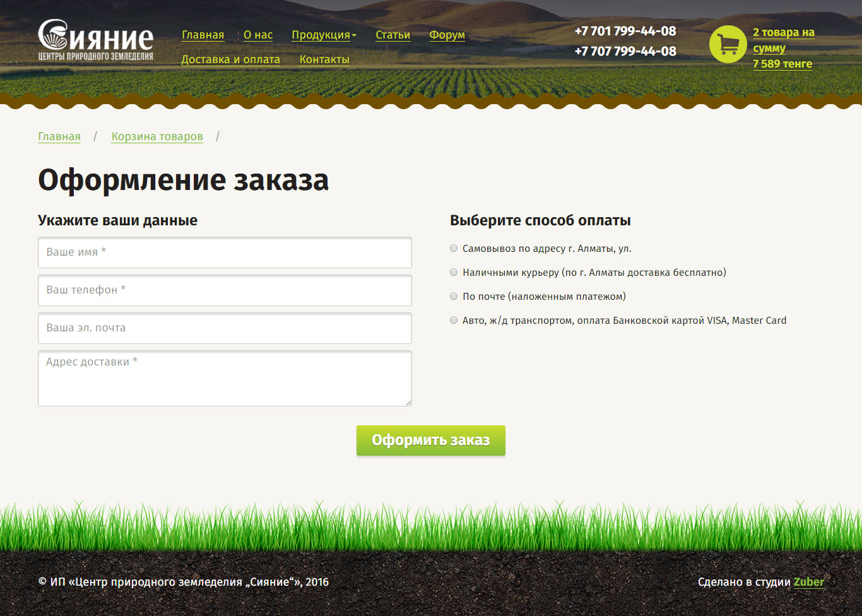Select Самовывоз pickup payment option
Viewport: 862px width, 616px height.
(x=454, y=249)
